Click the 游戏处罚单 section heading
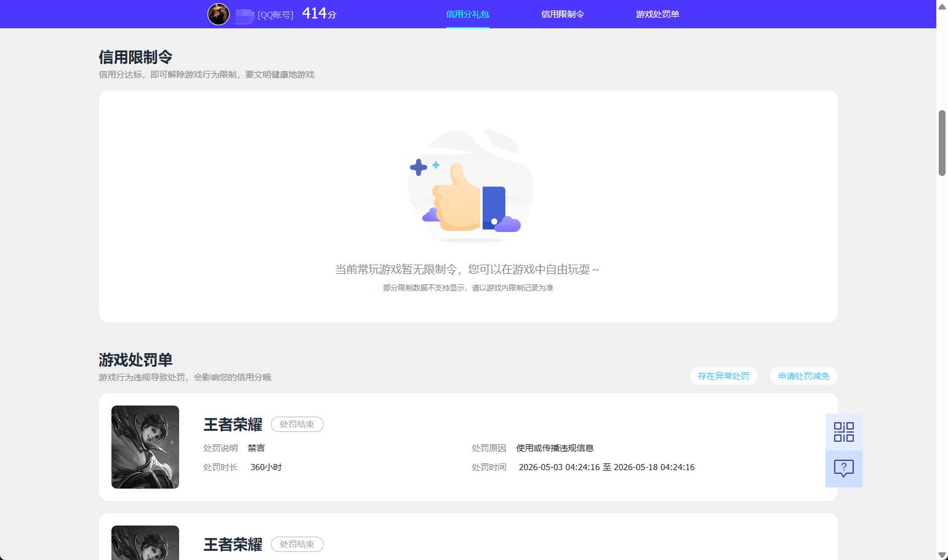948x560 pixels. point(135,360)
